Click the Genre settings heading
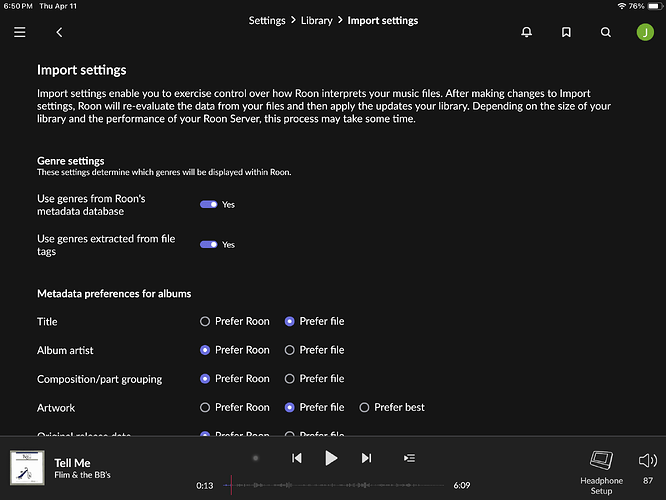This screenshot has height=500, width=666. click(71, 161)
